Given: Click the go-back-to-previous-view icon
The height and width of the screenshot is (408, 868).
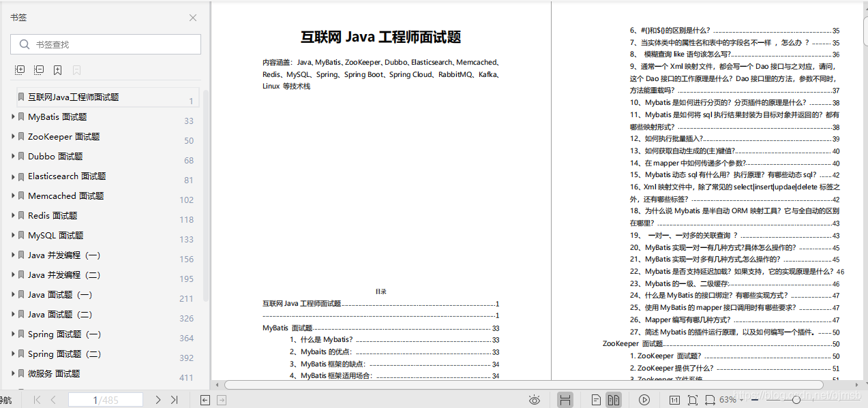Looking at the screenshot, I should (205, 400).
